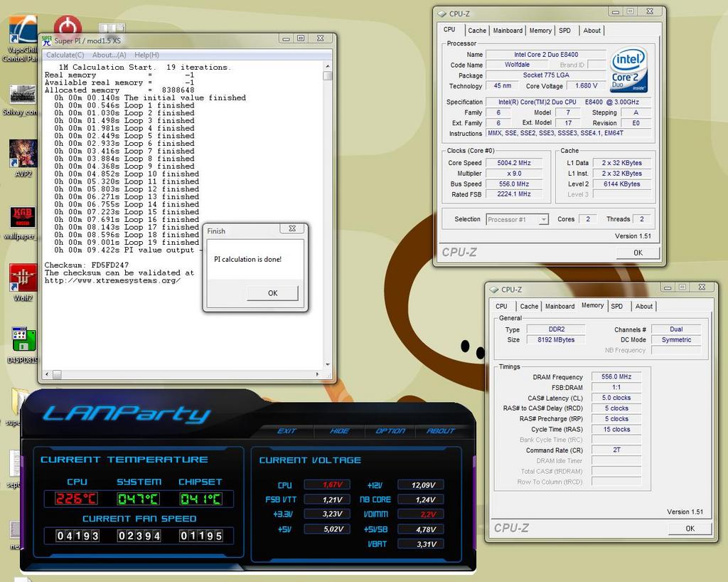Image resolution: width=728 pixels, height=582 pixels.
Task: Open the folder icon behind LANParty window
Action: 20,402
